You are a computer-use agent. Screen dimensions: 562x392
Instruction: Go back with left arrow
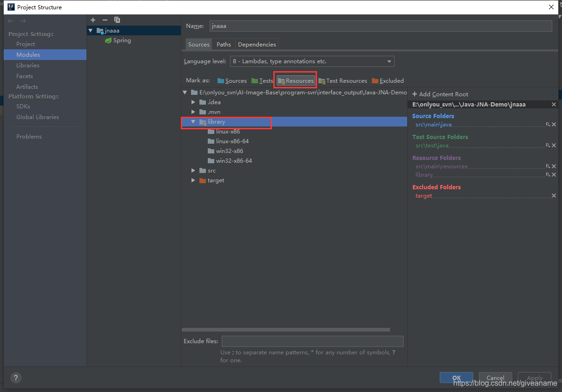point(11,21)
